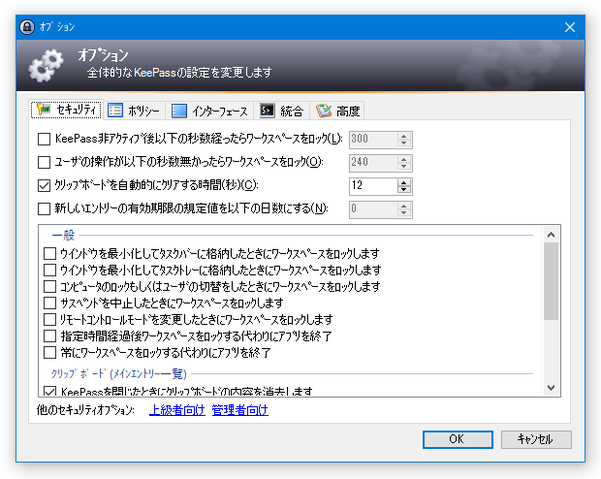This screenshot has height=479, width=601.
Task: Click the disabled 300 seconds field
Action: (373, 139)
